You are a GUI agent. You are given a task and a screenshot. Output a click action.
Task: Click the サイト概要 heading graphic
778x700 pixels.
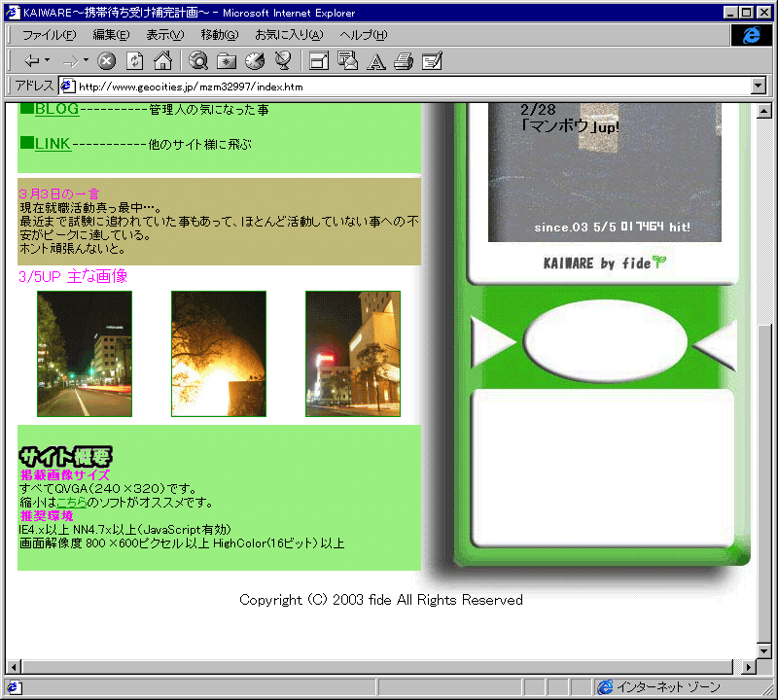click(65, 456)
